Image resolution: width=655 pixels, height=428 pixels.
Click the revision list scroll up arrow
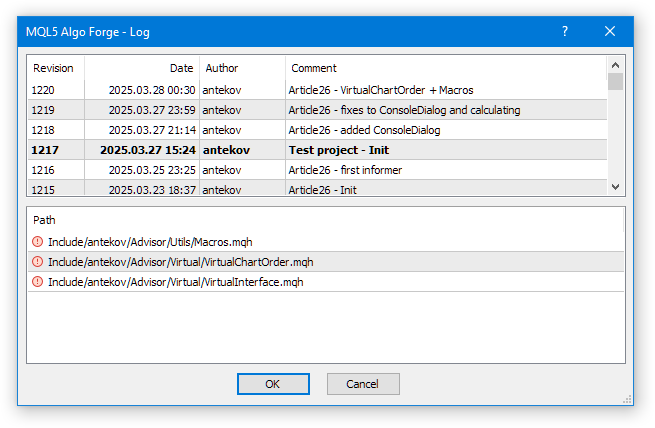click(x=615, y=65)
